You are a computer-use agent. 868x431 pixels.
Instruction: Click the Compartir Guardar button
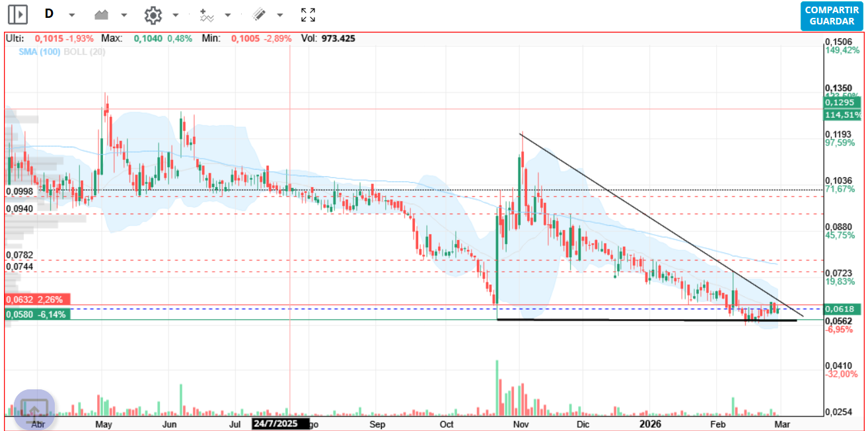(832, 16)
